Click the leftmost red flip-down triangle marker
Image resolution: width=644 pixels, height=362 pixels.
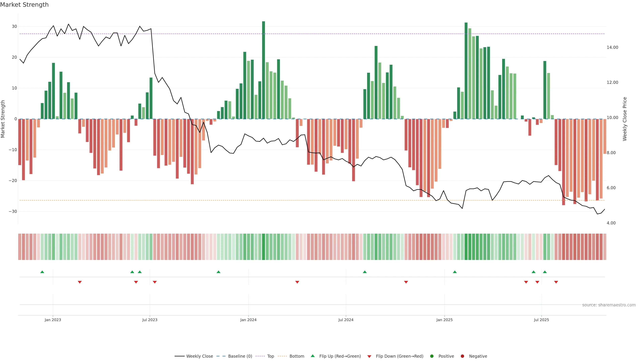[x=79, y=282]
